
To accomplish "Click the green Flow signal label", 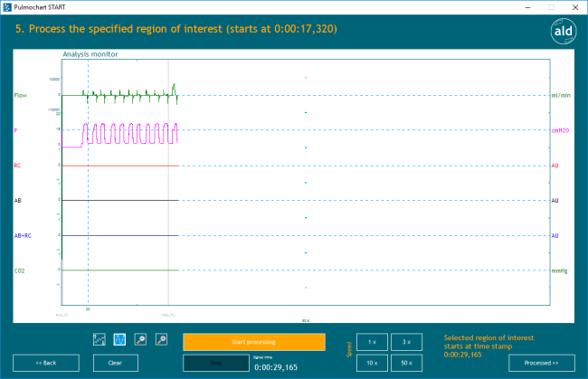I will tap(20, 95).
